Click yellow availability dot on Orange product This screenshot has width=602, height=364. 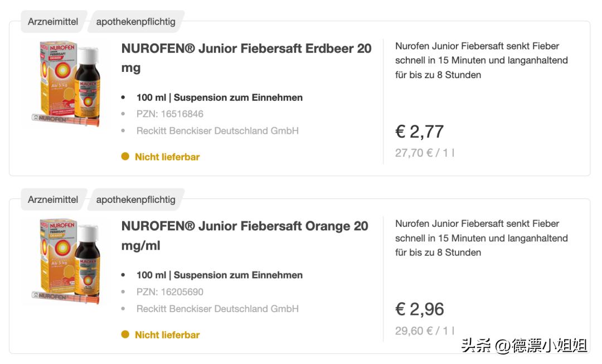(125, 334)
